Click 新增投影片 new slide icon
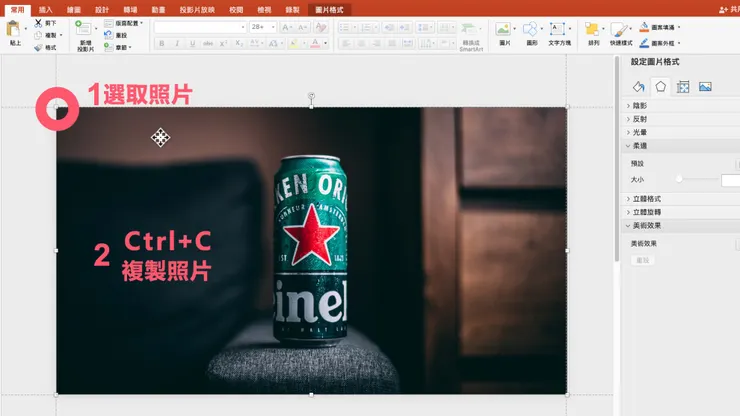 point(84,28)
